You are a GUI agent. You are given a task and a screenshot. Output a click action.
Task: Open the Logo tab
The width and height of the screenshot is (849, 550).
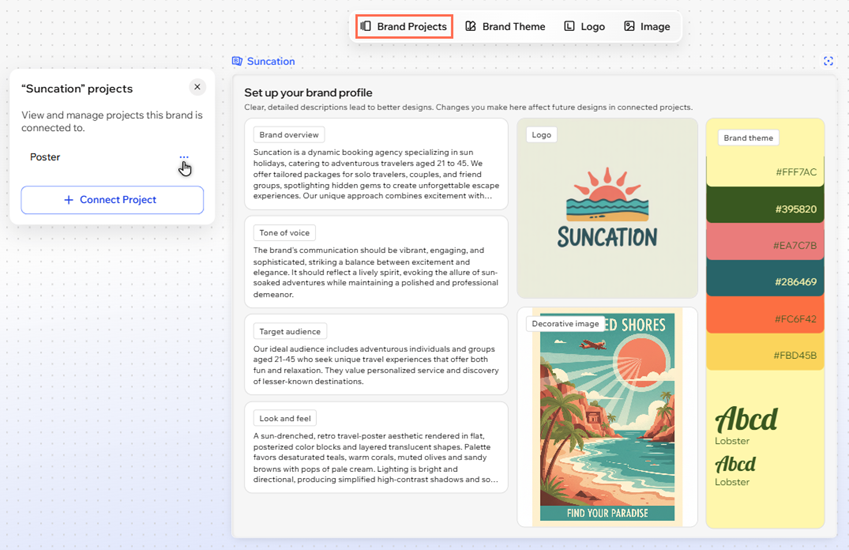[x=584, y=27]
